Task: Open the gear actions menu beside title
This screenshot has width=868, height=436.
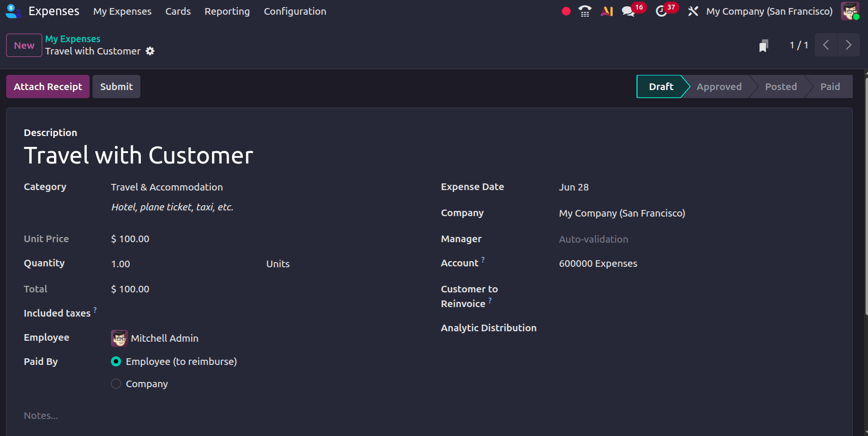Action: 150,51
